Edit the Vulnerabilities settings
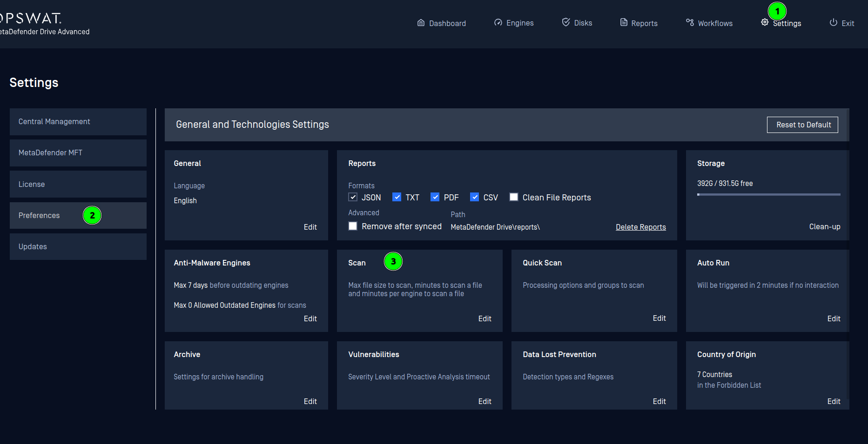 pos(484,401)
